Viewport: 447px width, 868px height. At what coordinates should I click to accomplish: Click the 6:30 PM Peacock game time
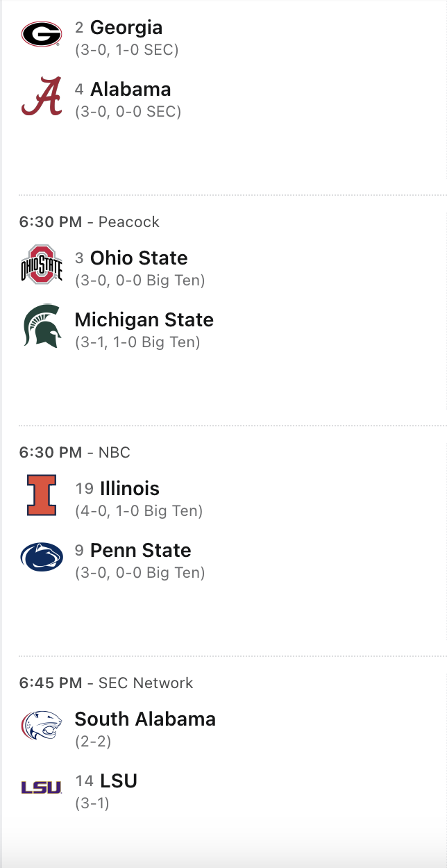pyautogui.click(x=51, y=222)
